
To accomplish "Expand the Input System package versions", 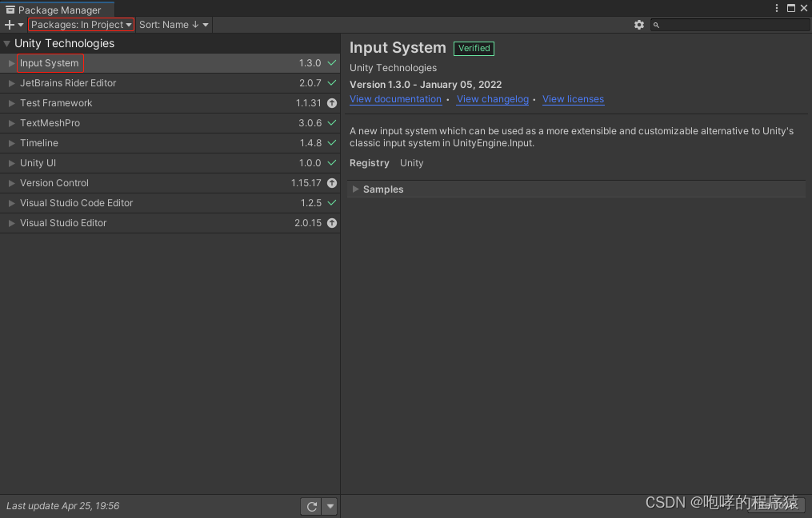I will (11, 63).
